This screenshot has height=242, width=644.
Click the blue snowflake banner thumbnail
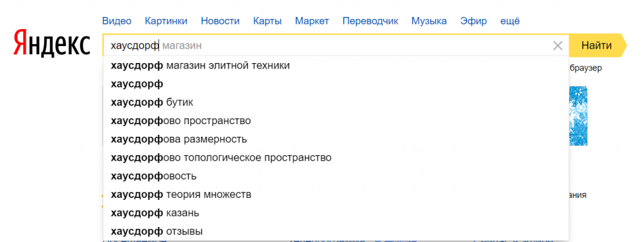tap(579, 116)
